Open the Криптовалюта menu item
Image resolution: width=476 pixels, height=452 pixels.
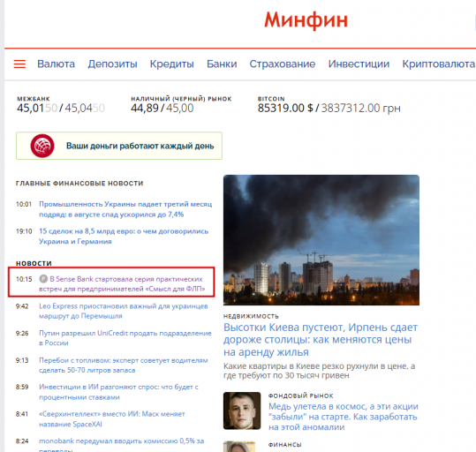tap(439, 64)
